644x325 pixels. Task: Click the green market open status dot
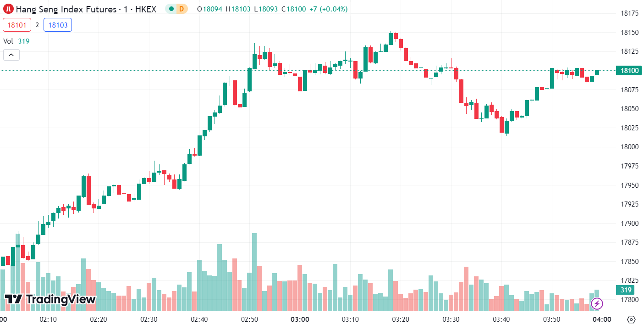click(x=171, y=9)
